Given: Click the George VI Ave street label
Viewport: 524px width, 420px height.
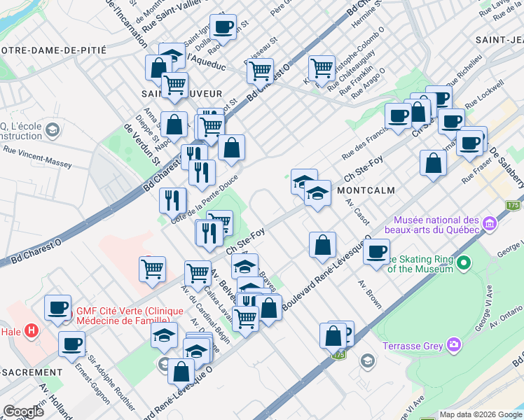Looking at the screenshot, I should [x=483, y=308].
